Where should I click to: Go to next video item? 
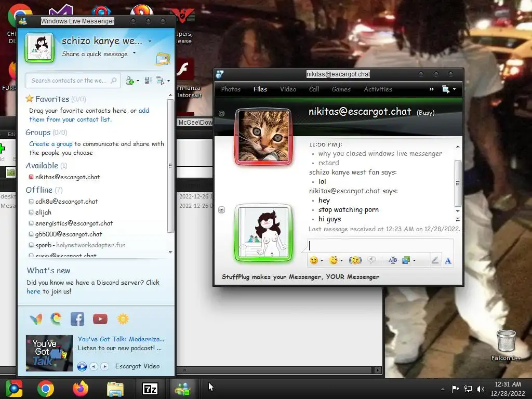[x=104, y=366]
